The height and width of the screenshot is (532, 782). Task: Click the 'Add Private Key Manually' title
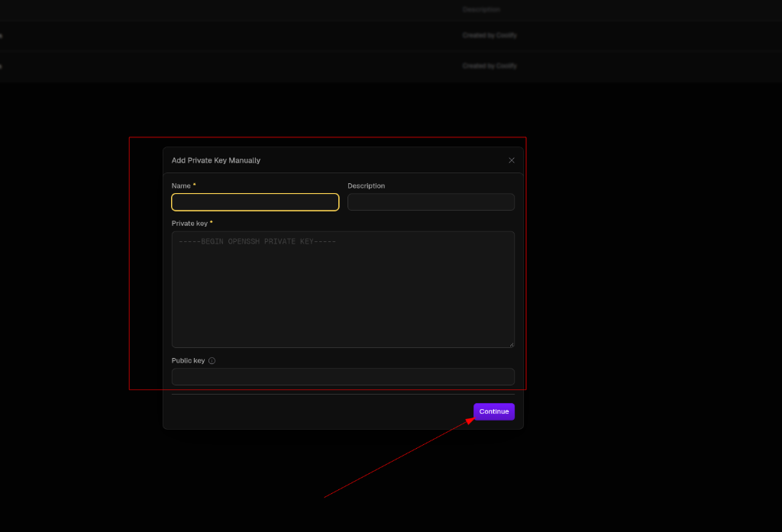(x=216, y=160)
